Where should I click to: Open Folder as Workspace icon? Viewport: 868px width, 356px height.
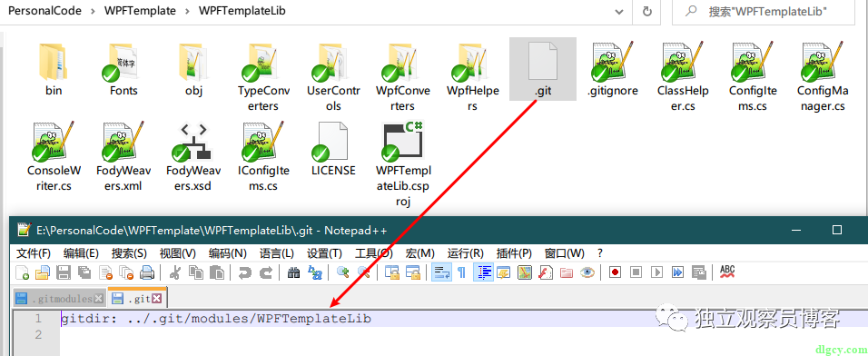[x=567, y=272]
